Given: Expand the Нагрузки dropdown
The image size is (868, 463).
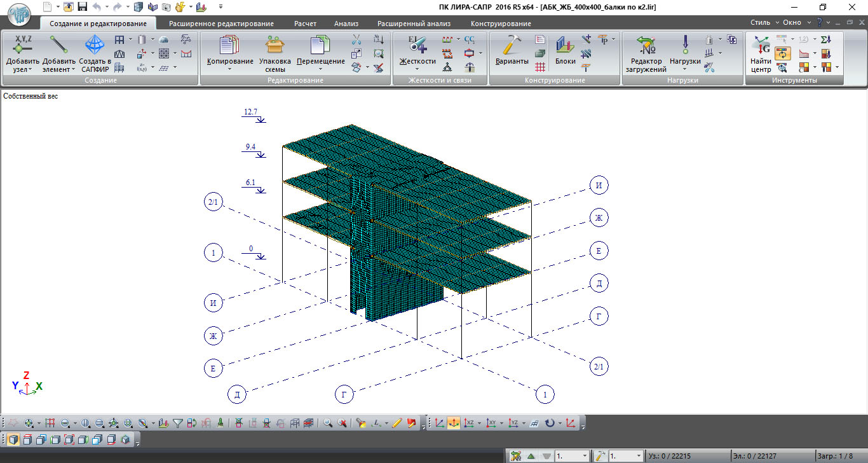Looking at the screenshot, I should point(685,69).
